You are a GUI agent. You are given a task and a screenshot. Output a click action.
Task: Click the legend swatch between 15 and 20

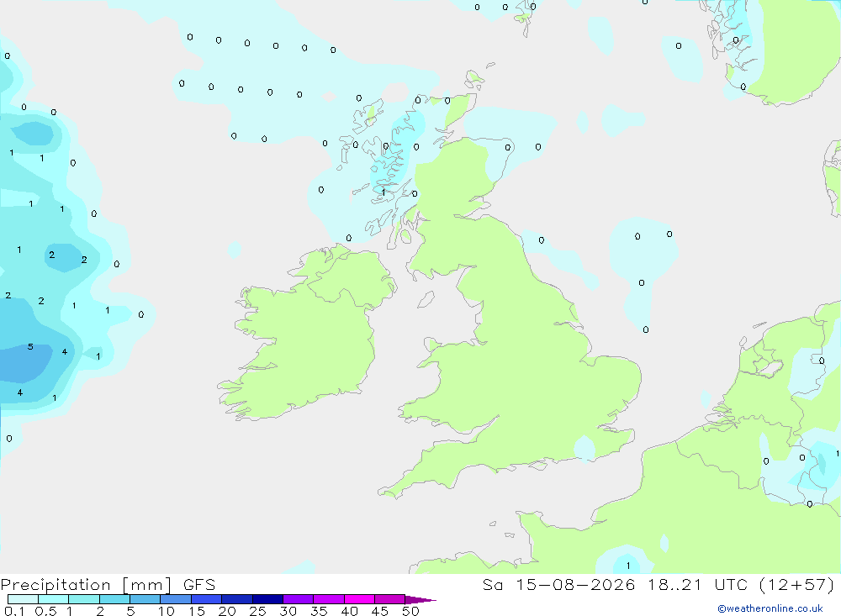(207, 599)
